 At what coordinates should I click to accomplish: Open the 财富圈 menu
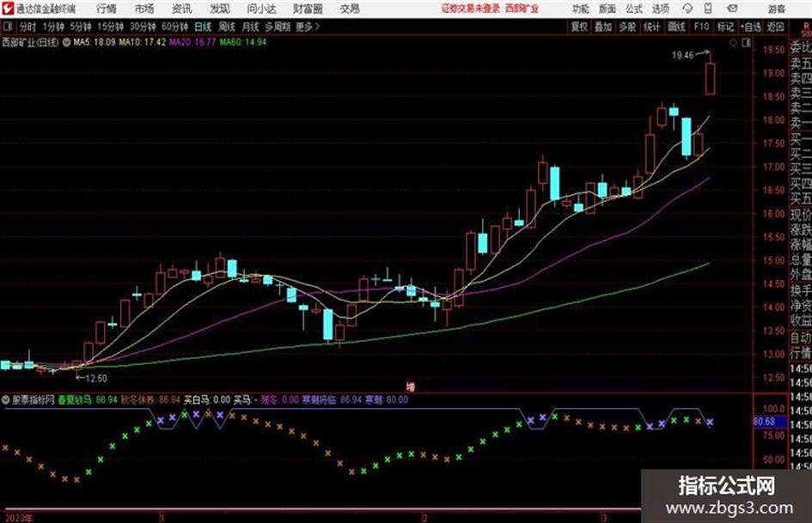tap(308, 9)
